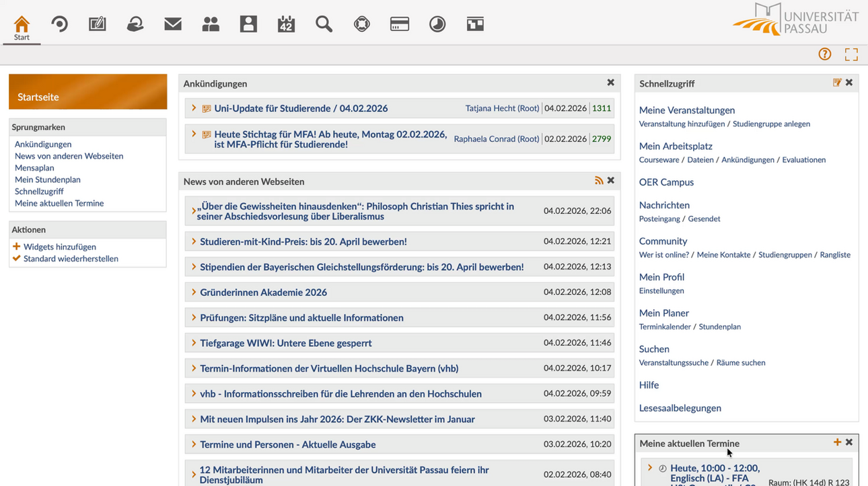Expand the Heute, 10:00 - 12:00 appointment chevron

click(650, 468)
